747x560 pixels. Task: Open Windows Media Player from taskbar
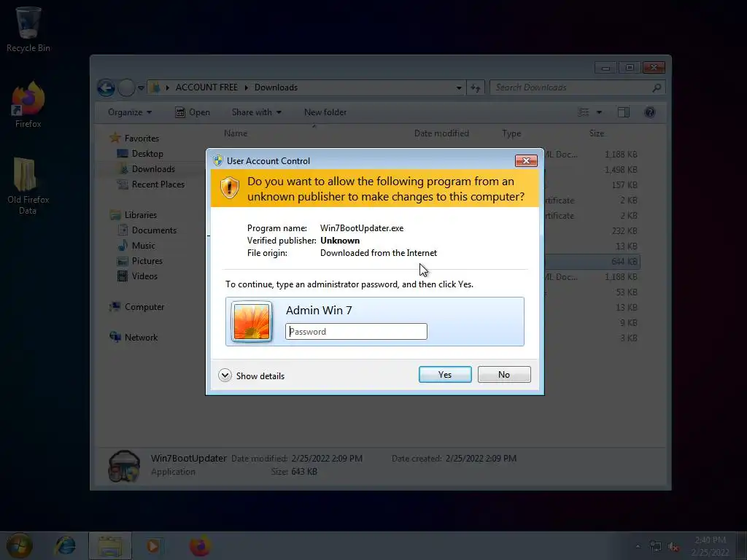(153, 545)
